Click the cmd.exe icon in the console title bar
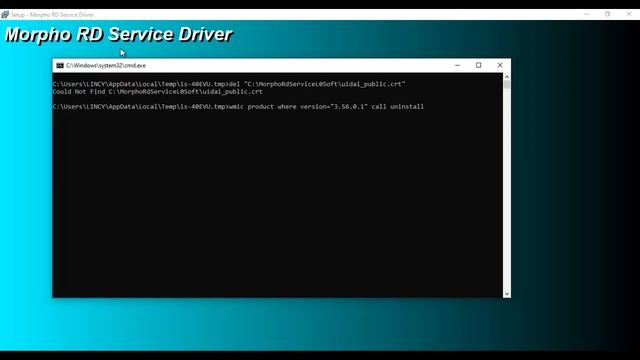The width and height of the screenshot is (640, 360). coord(60,65)
